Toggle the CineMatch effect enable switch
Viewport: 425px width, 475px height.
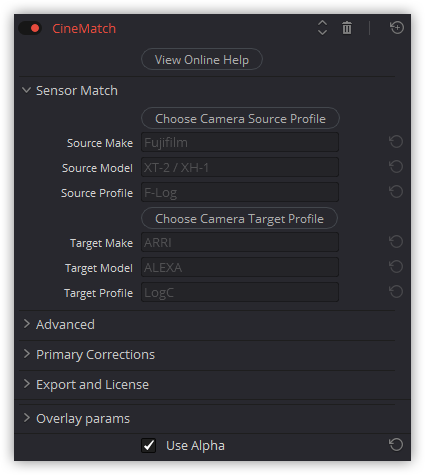(30, 28)
